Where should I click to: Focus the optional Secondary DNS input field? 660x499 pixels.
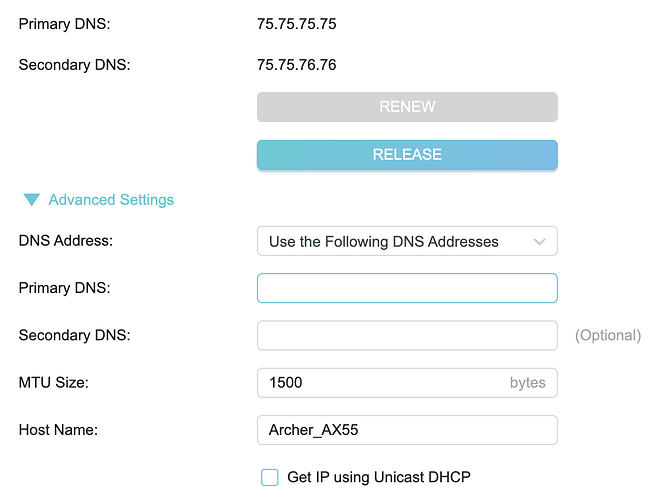406,335
